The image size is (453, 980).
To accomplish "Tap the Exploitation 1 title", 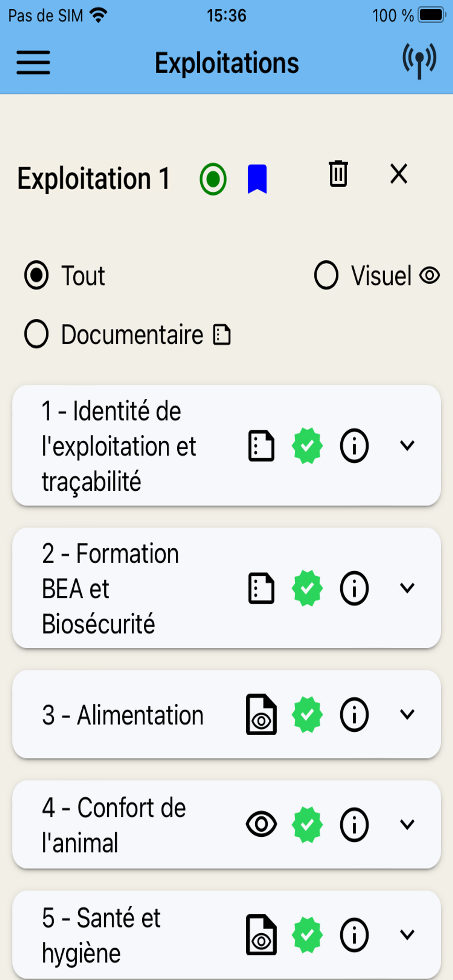I will pos(94,178).
